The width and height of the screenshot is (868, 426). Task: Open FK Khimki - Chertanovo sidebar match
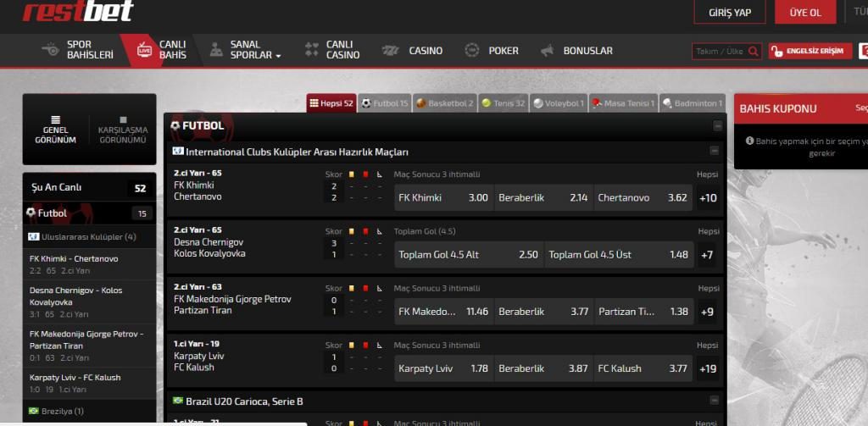pyautogui.click(x=89, y=264)
